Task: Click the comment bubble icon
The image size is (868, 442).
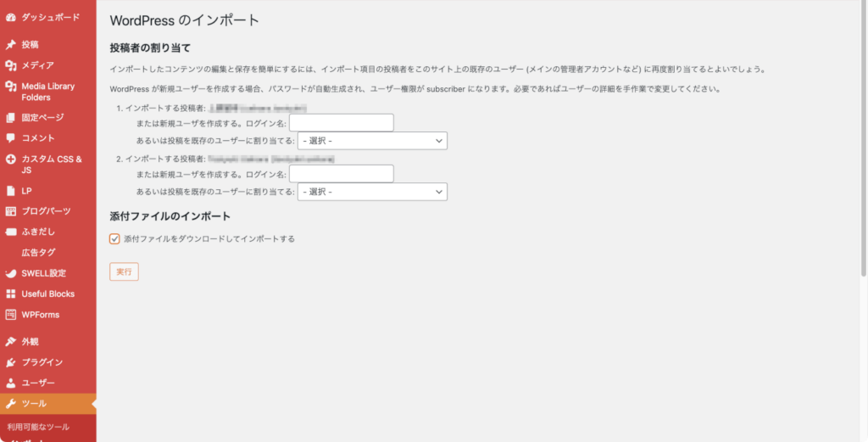Action: pyautogui.click(x=10, y=138)
